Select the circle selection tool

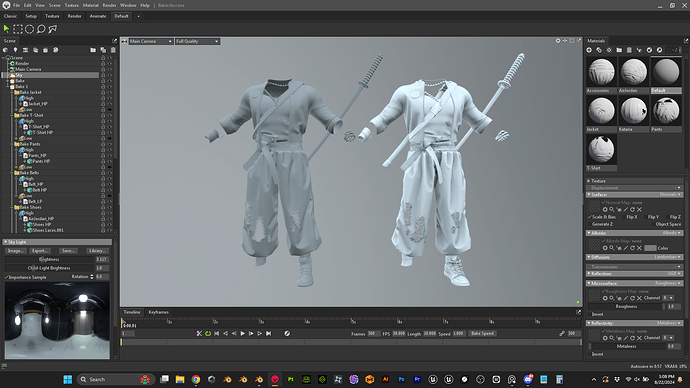tap(29, 29)
